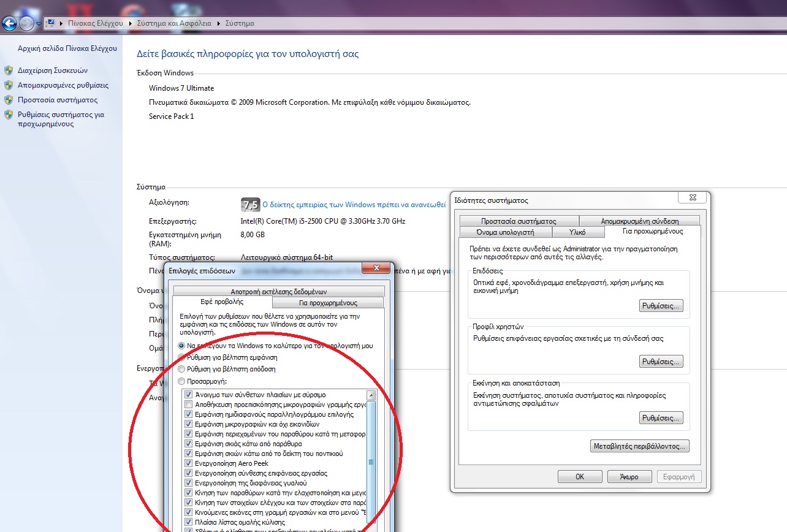Open the Αποτροπή εκτέλεσης δεδομένων tab

[x=279, y=291]
